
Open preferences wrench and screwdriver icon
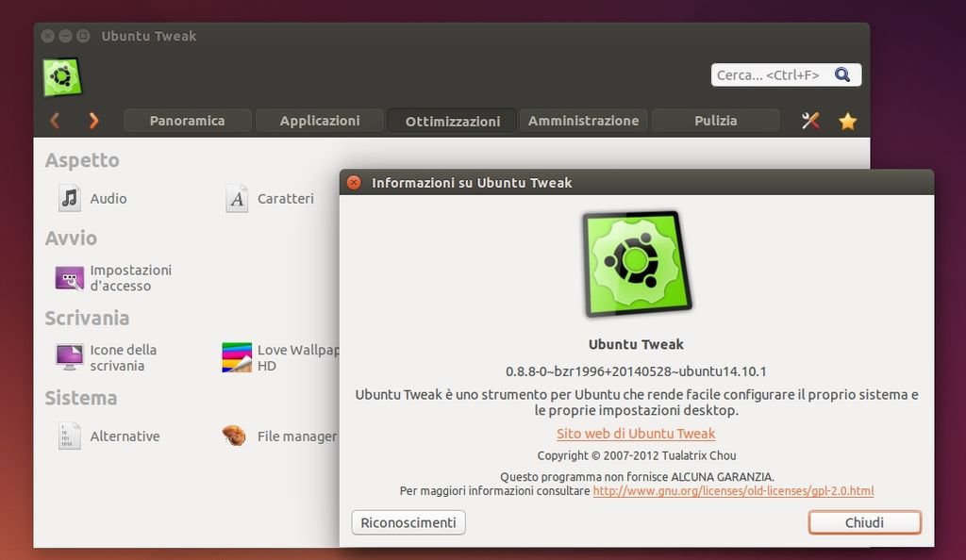coord(810,121)
